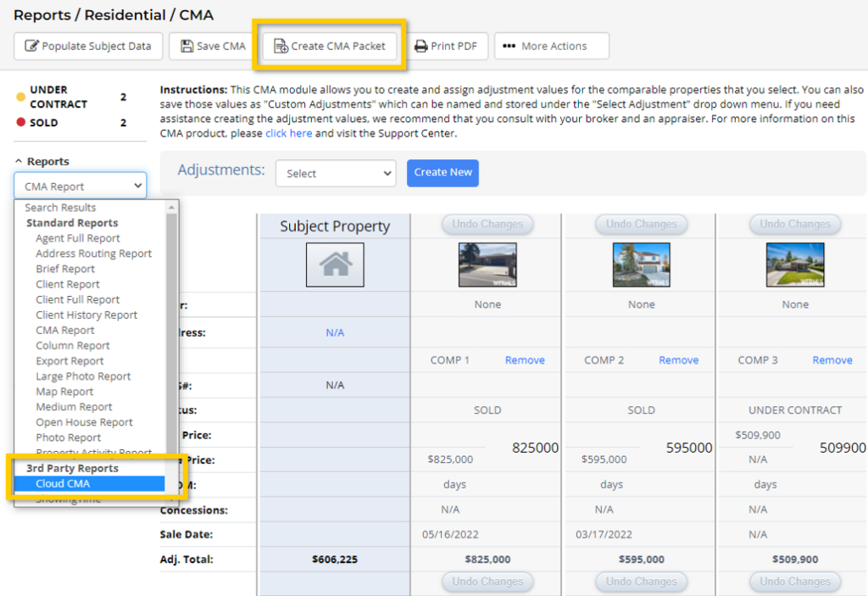868x596 pixels.
Task: Follow the 'click here' Support Center link
Action: tap(288, 133)
